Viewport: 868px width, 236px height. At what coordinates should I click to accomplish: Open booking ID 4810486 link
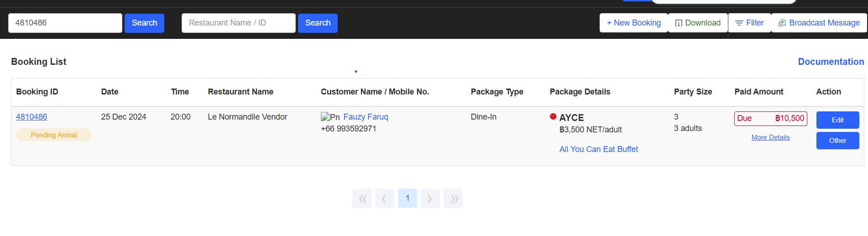tap(31, 117)
